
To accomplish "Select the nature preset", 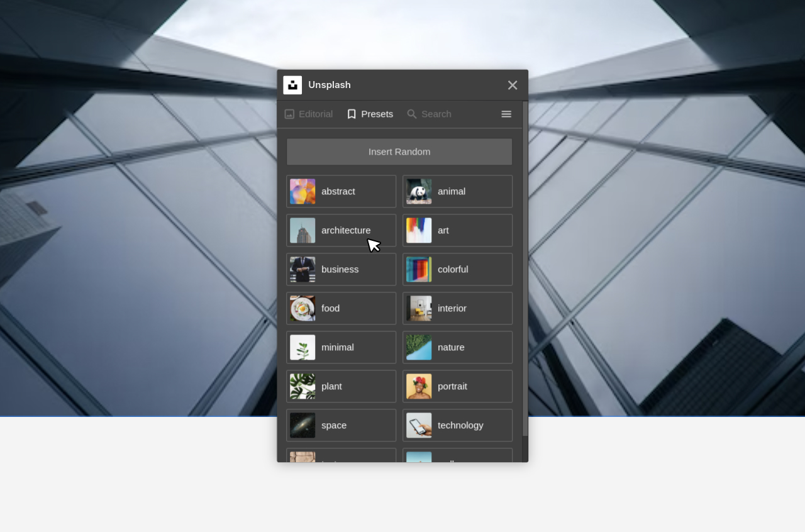I will tap(457, 347).
